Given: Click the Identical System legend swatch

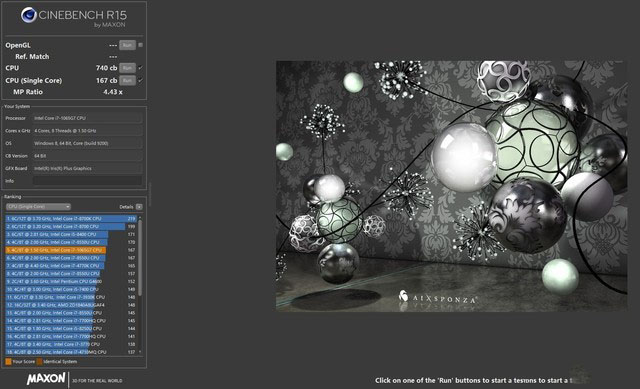Looking at the screenshot, I should tap(39, 362).
